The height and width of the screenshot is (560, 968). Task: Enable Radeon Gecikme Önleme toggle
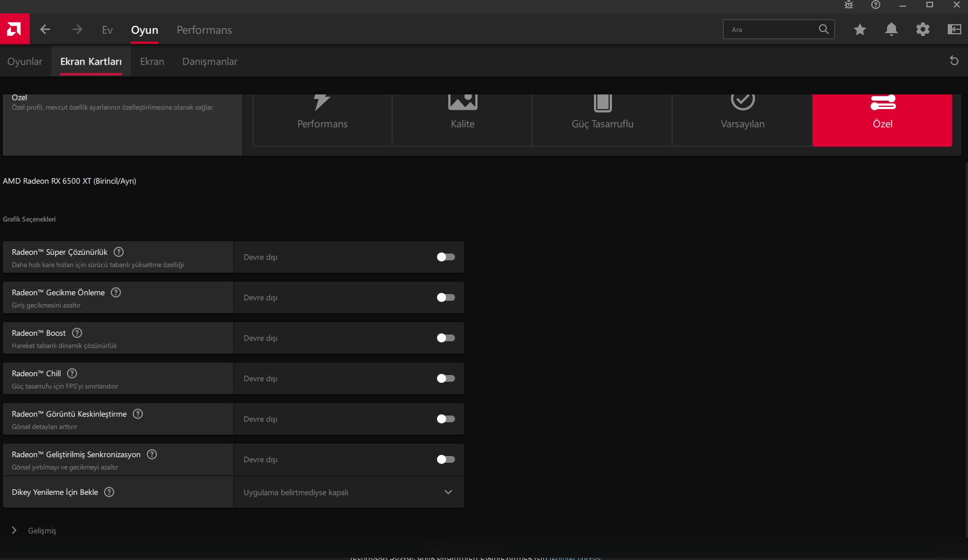click(x=446, y=297)
